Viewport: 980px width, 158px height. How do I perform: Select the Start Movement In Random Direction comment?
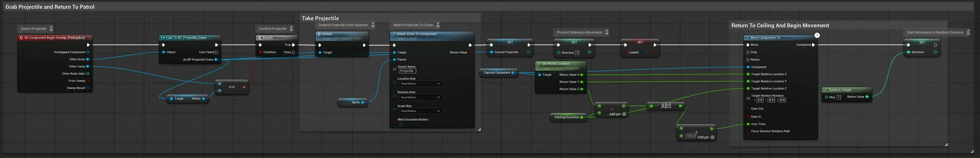click(x=935, y=32)
